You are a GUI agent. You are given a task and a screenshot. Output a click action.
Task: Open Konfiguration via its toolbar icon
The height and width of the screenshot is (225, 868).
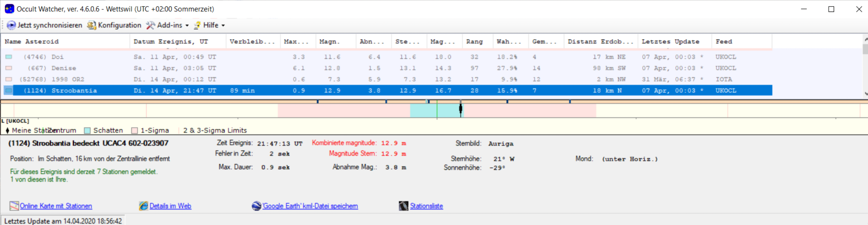(91, 25)
